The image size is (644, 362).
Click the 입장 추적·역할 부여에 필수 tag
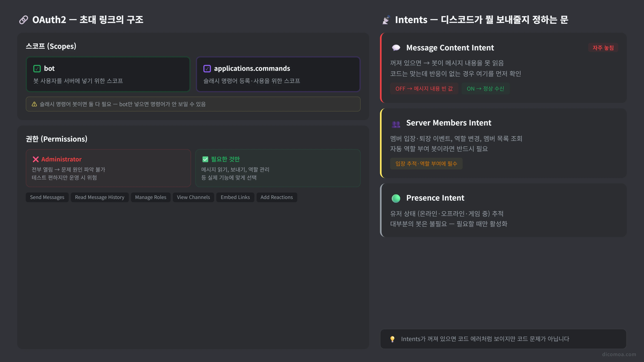[x=426, y=164]
